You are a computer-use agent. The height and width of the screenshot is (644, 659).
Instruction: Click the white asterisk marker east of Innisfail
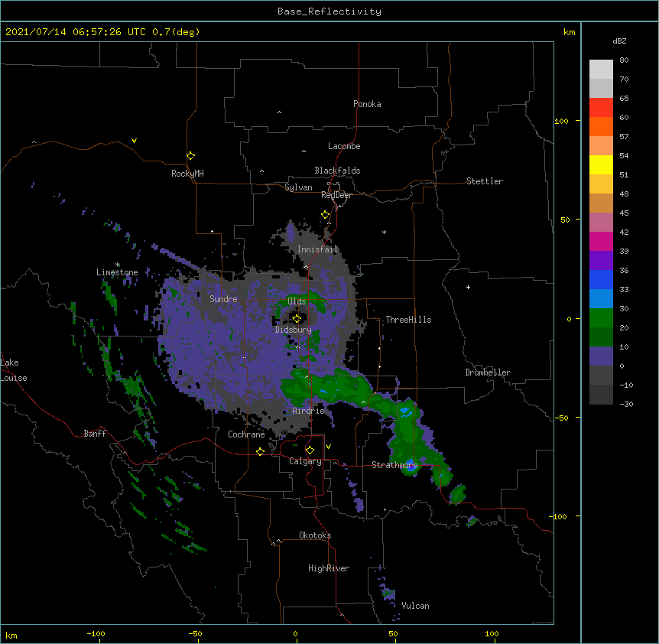click(x=384, y=232)
